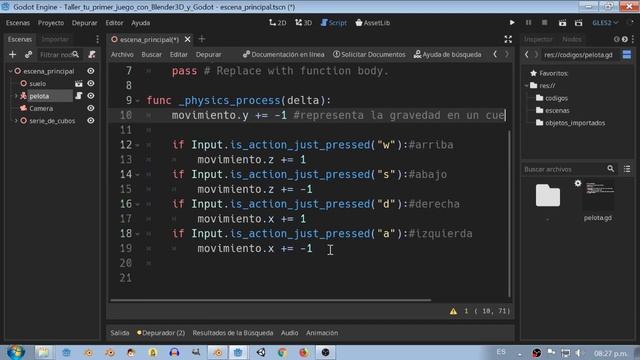Viewport: 640px width, 360px height.
Task: Close the escena_principal scene tab
Action: (187, 39)
